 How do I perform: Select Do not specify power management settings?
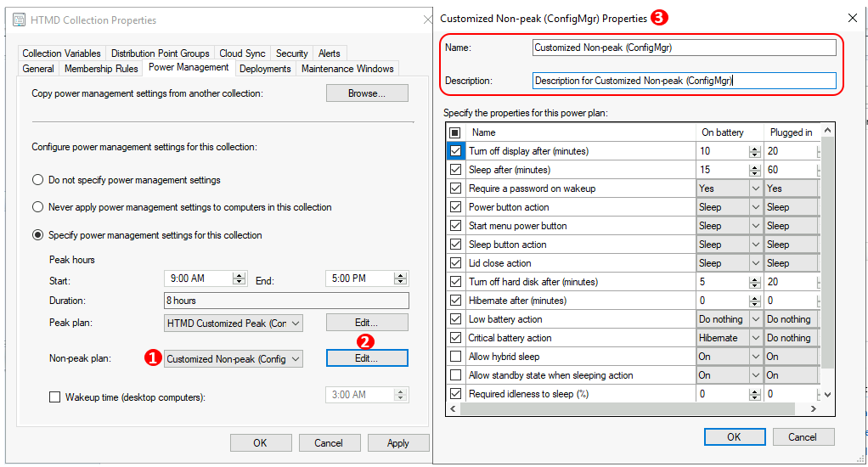pyautogui.click(x=37, y=180)
